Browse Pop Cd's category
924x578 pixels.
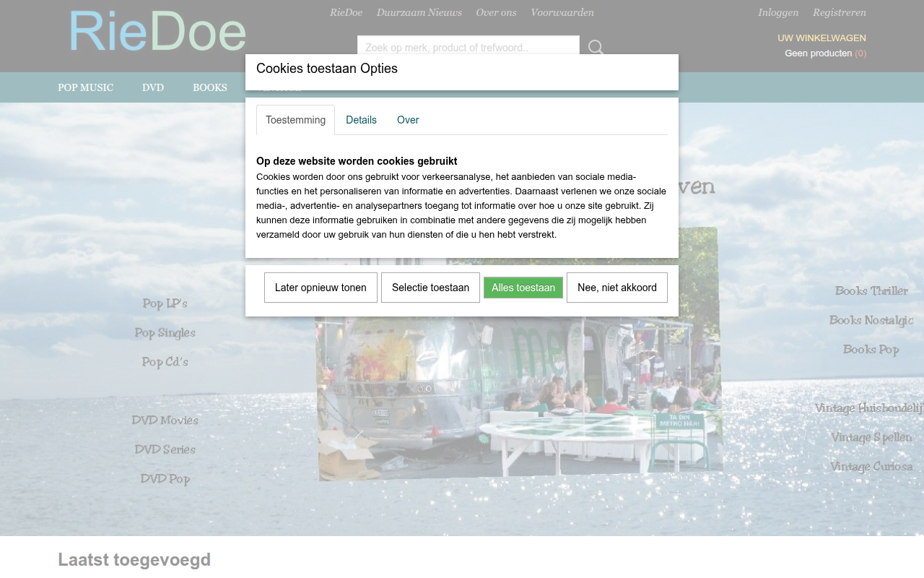click(x=165, y=362)
